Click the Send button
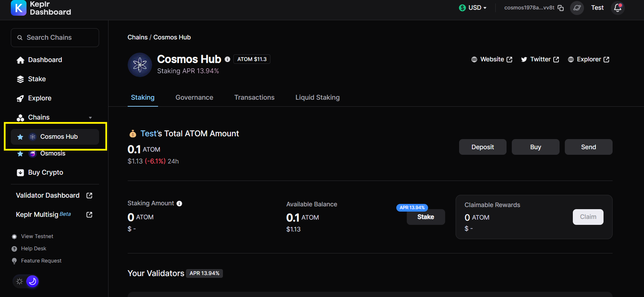644x297 pixels. point(589,147)
